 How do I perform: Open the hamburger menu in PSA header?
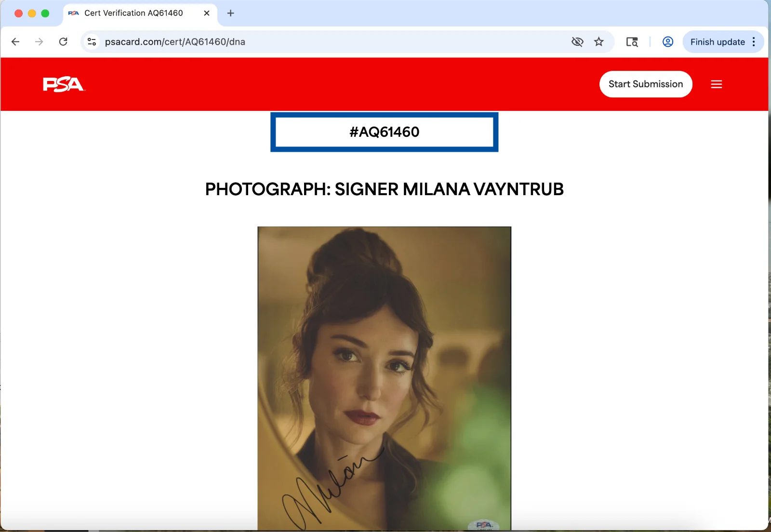point(717,84)
